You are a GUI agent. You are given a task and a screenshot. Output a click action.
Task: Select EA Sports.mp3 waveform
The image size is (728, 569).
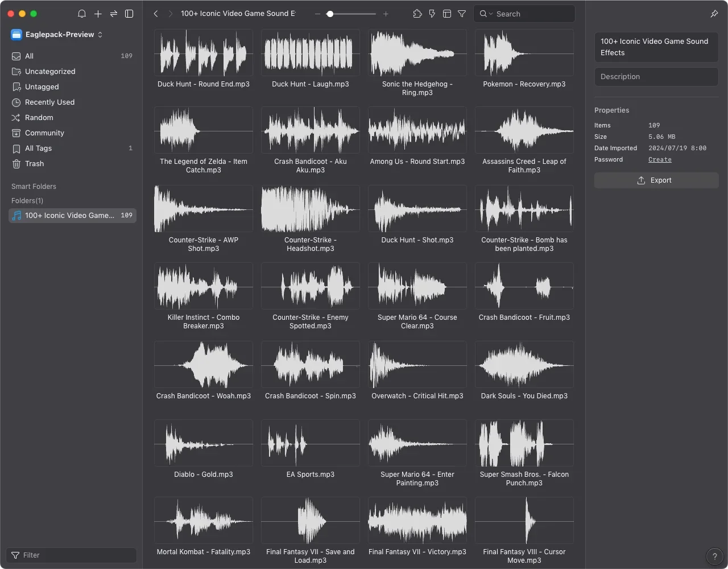(x=311, y=443)
